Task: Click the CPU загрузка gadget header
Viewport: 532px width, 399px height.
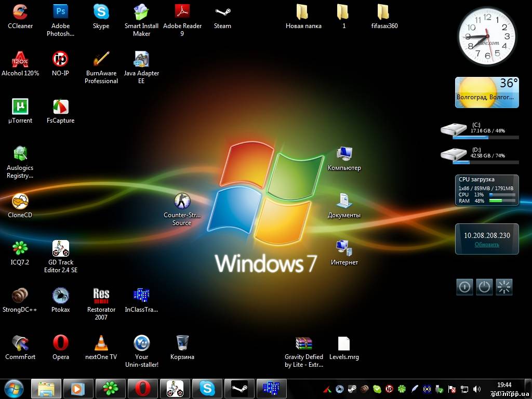Action: point(476,179)
